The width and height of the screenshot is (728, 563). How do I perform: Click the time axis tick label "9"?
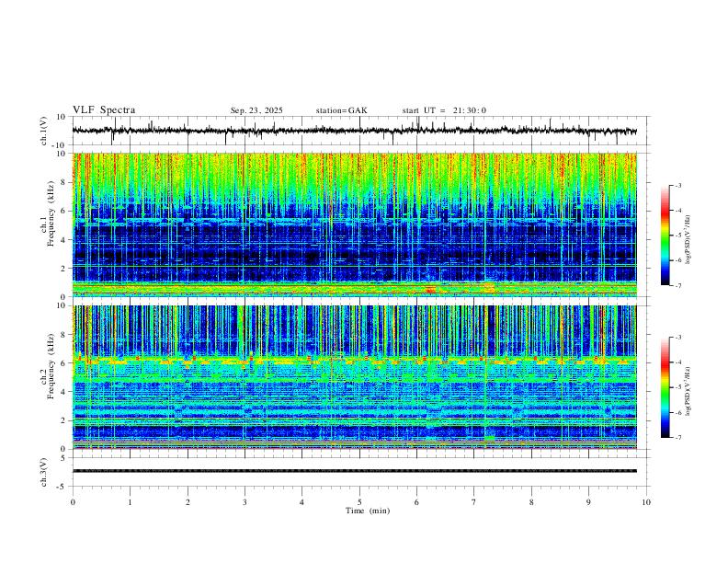click(x=588, y=502)
